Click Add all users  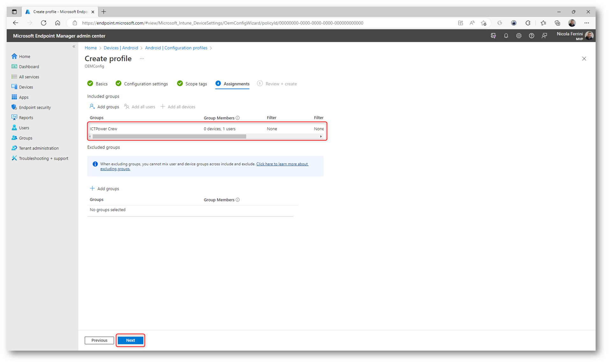[x=139, y=107]
